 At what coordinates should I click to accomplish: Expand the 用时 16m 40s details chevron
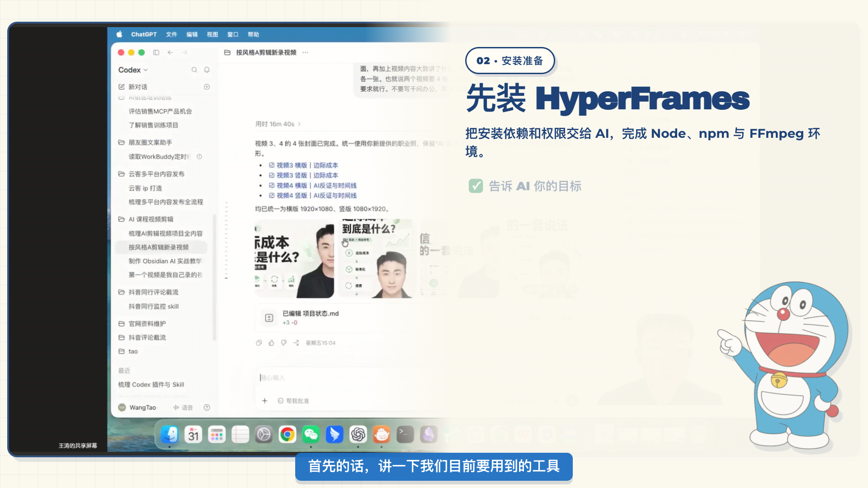[x=299, y=124]
